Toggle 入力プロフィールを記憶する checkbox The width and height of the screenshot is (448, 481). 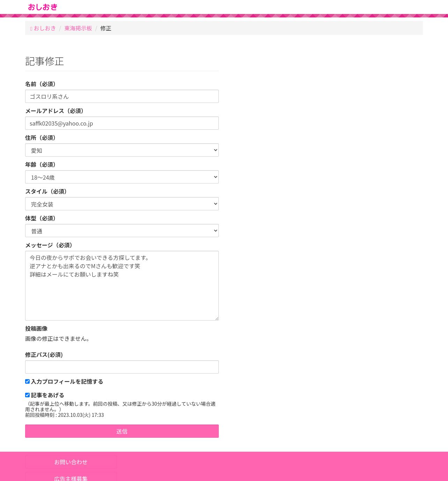pos(27,382)
